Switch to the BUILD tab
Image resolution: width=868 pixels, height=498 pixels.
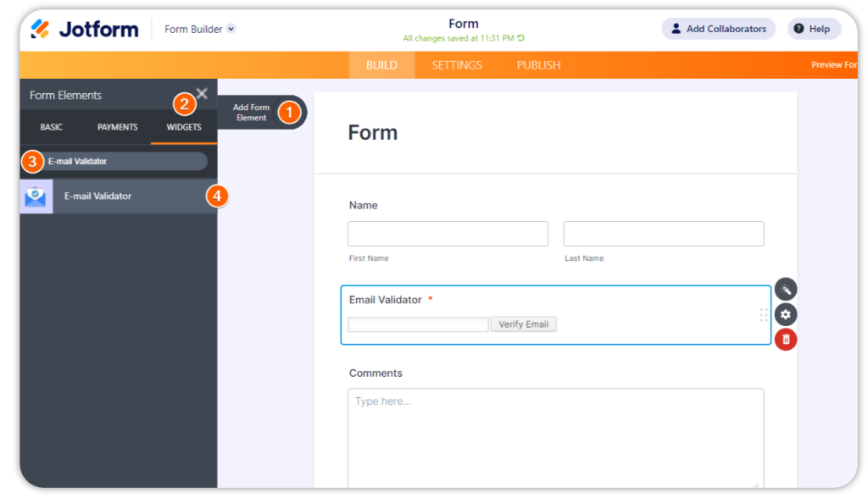click(381, 65)
